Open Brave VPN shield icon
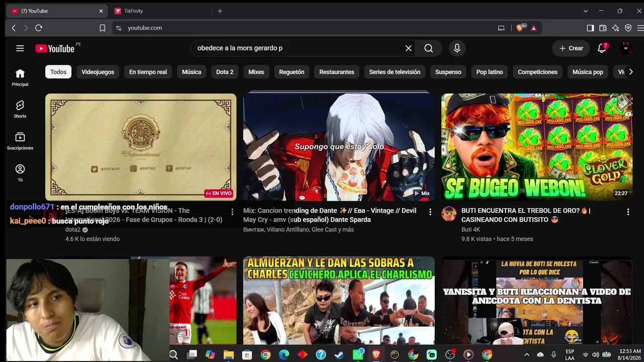Image resolution: width=644 pixels, height=362 pixels. click(628, 28)
